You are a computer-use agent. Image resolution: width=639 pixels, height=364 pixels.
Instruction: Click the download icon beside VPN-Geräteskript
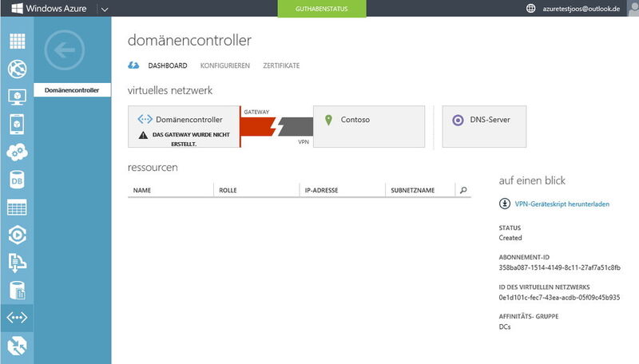click(505, 204)
